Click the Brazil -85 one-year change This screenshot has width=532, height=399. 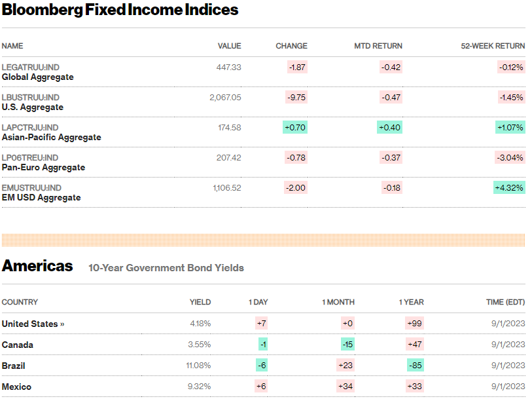[416, 366]
